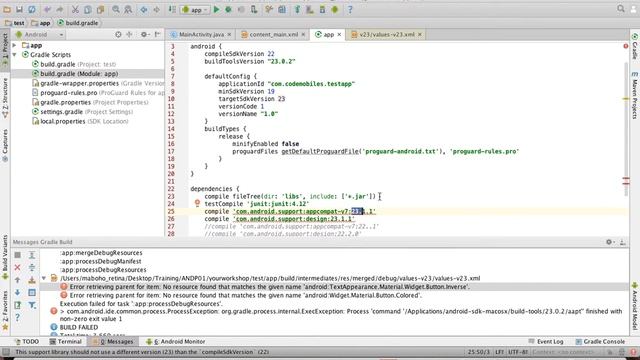
Task: Click the Save All toolbar icon
Action: coord(19,9)
